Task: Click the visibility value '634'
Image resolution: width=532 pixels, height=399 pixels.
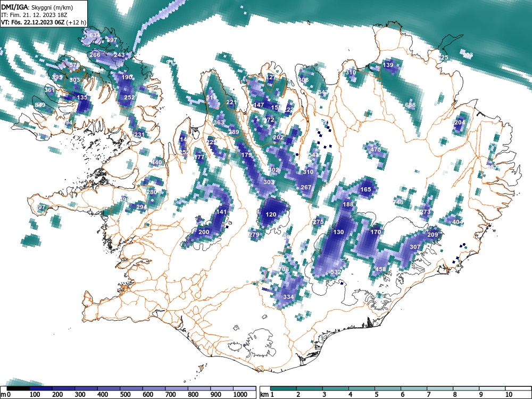Action: [x=95, y=35]
